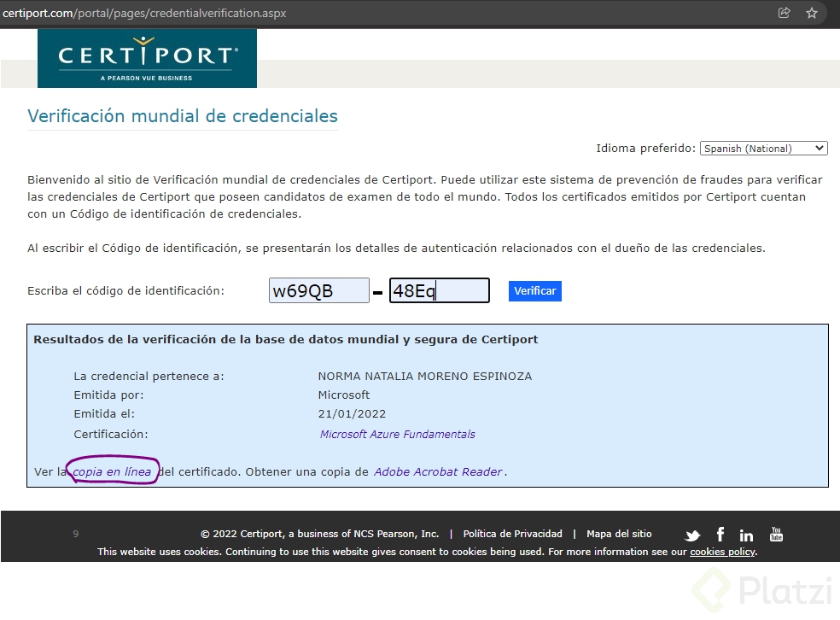Click the 'Escriba el código de identificación' label
The width and height of the screenshot is (840, 620).
tap(125, 290)
